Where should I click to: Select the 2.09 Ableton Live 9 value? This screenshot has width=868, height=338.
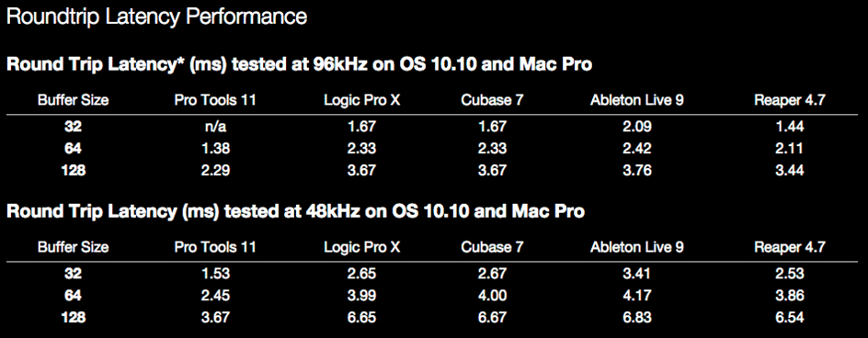point(636,127)
